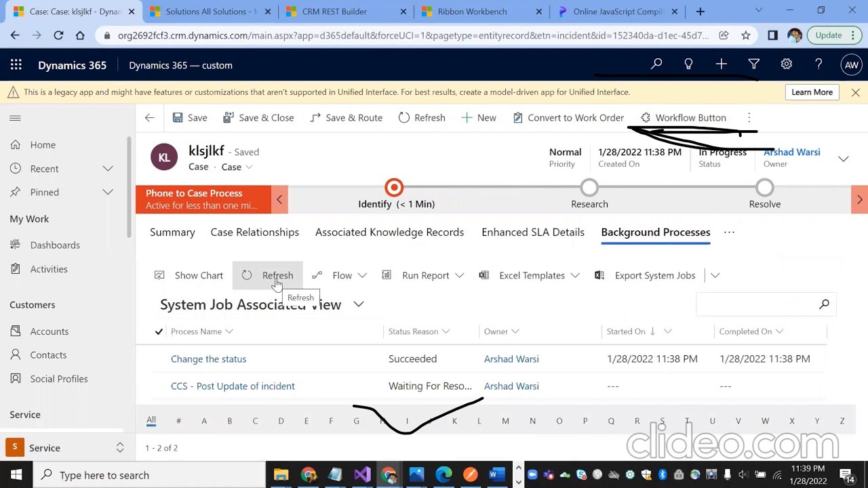Select the Resolve stage circle
Screen dimensions: 868x488
pyautogui.click(x=764, y=187)
